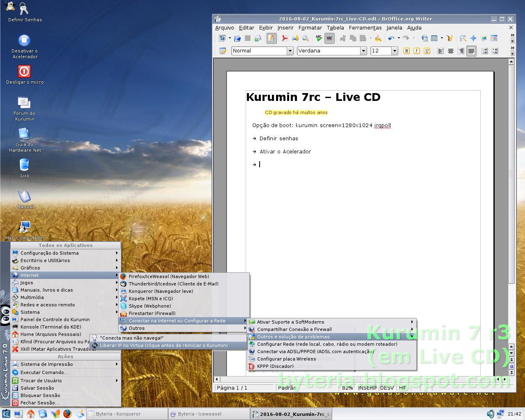This screenshot has width=525, height=420.
Task: Toggle AutoSpellcheck on the toolbar
Action: click(x=329, y=38)
